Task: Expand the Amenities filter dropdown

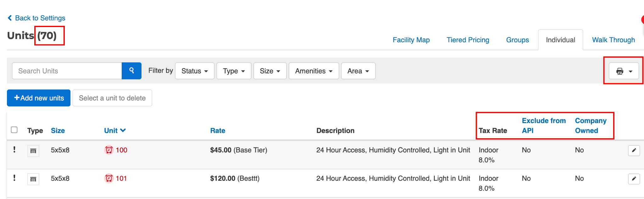Action: 314,71
